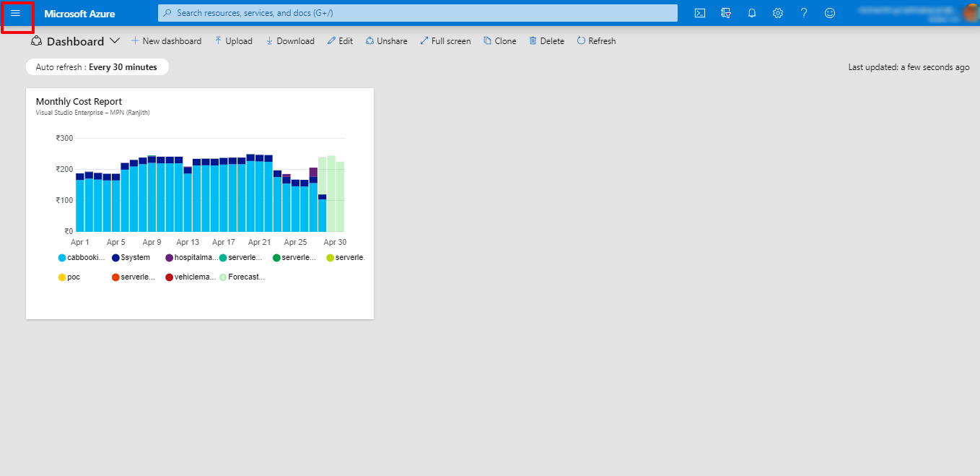Open portal settings gear
This screenshot has width=980, height=476.
pyautogui.click(x=778, y=13)
